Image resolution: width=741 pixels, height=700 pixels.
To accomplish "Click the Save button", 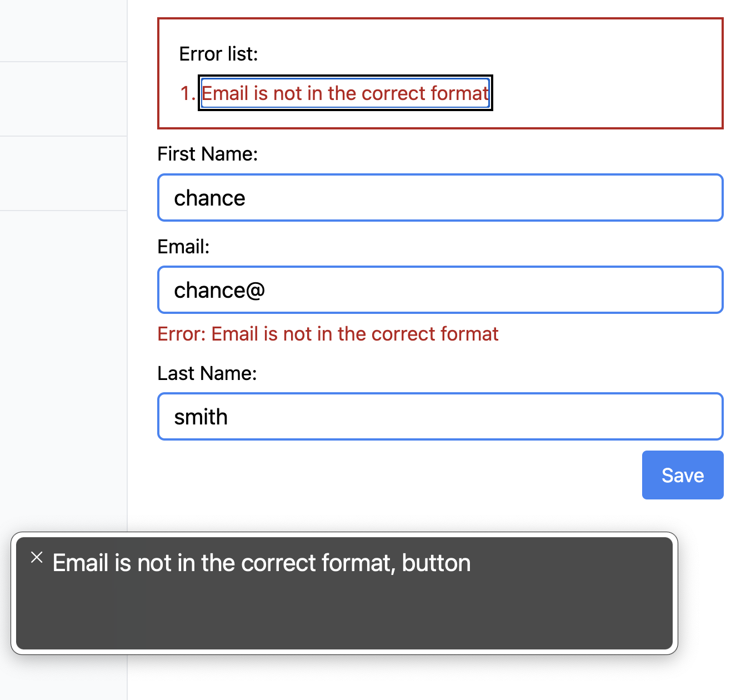I will 682,475.
